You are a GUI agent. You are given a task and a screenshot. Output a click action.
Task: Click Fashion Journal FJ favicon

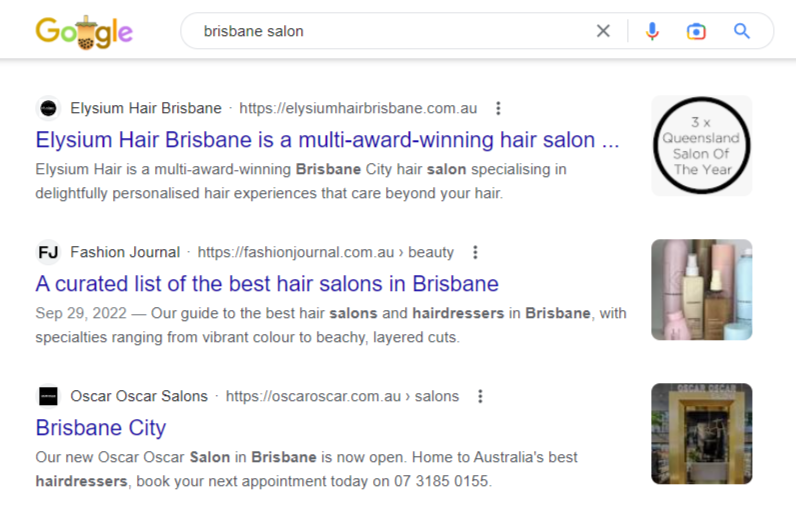(x=48, y=252)
